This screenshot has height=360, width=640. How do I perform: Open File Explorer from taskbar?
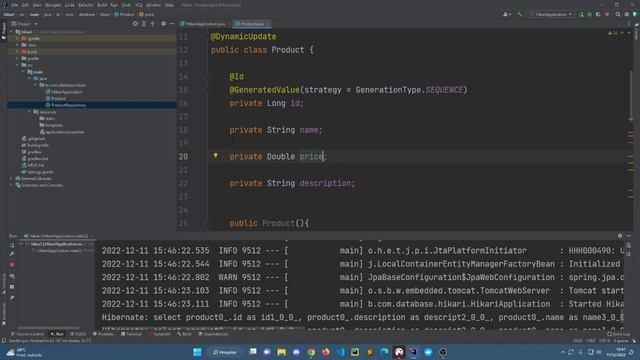point(282,352)
